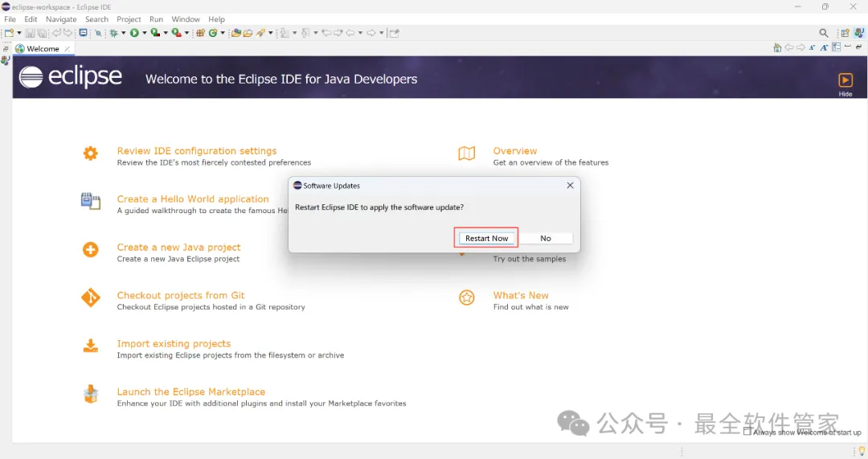Click No in Software Updates dialog
The height and width of the screenshot is (459, 868).
[x=545, y=238]
